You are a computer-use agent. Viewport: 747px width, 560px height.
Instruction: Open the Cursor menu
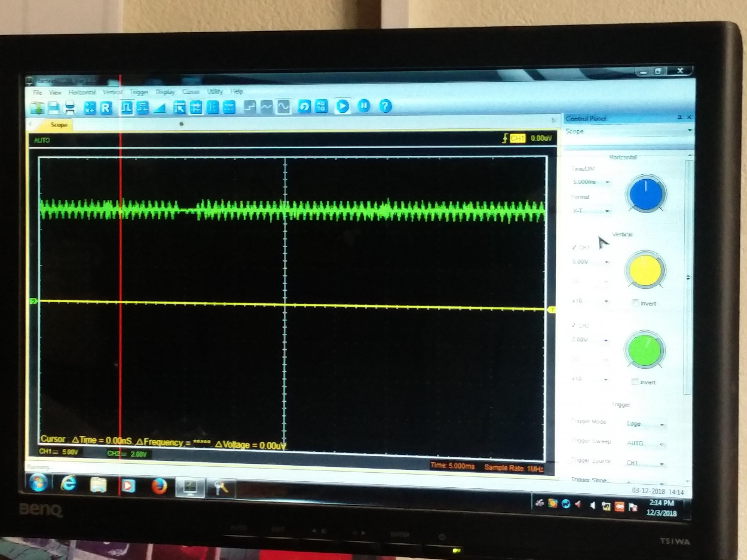(191, 91)
